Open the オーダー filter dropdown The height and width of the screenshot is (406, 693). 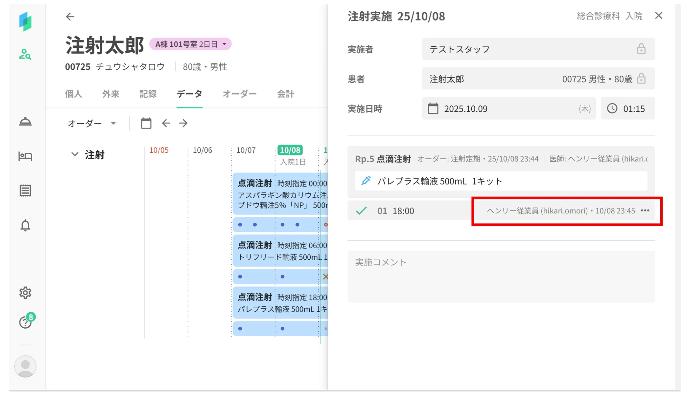pos(92,123)
